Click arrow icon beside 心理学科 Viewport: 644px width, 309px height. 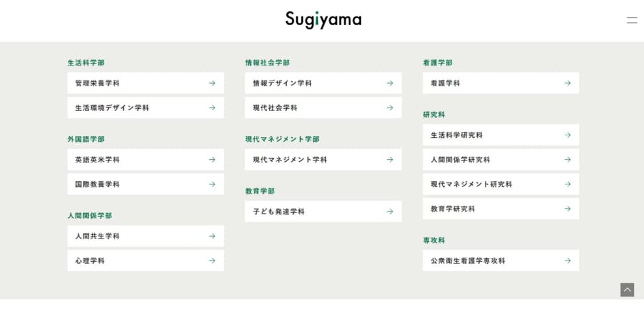(x=212, y=261)
